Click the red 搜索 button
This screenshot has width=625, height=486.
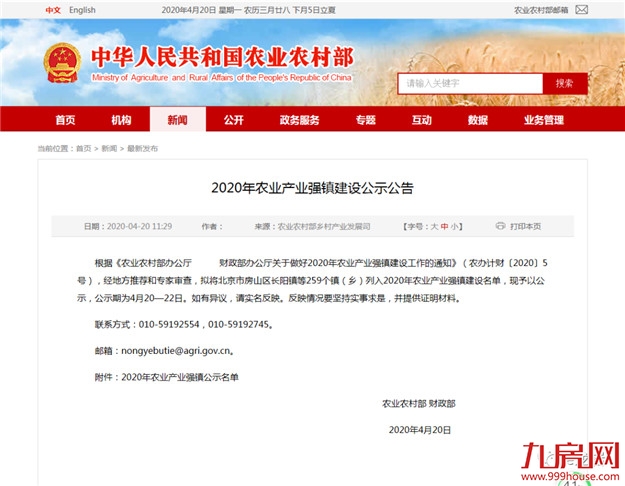565,83
